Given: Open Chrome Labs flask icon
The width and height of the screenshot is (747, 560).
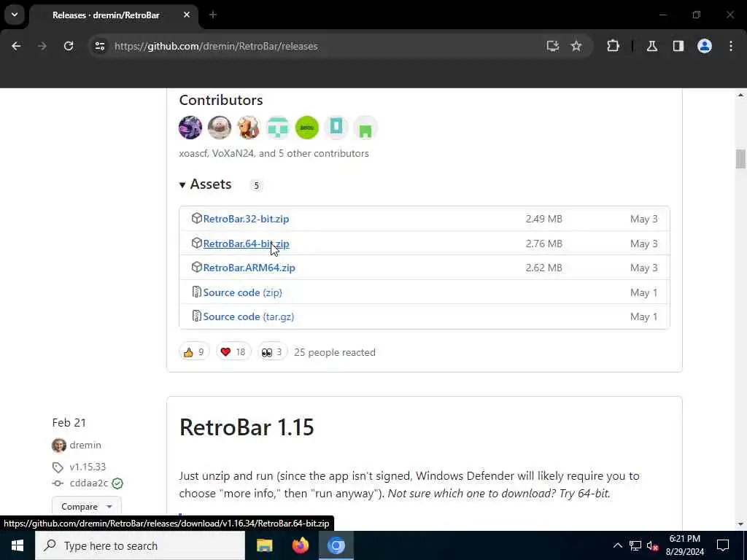Looking at the screenshot, I should click(651, 46).
